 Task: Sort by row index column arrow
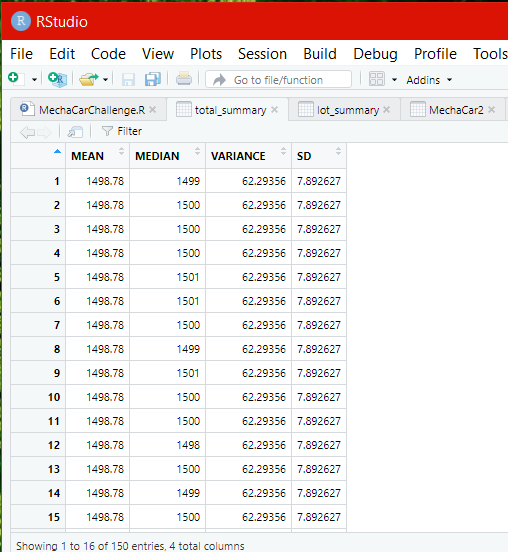pos(57,152)
